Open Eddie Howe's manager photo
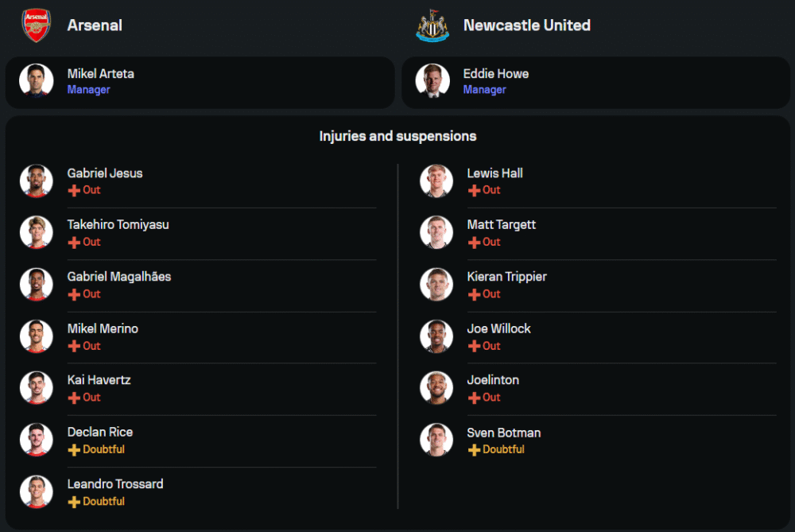 [432, 80]
